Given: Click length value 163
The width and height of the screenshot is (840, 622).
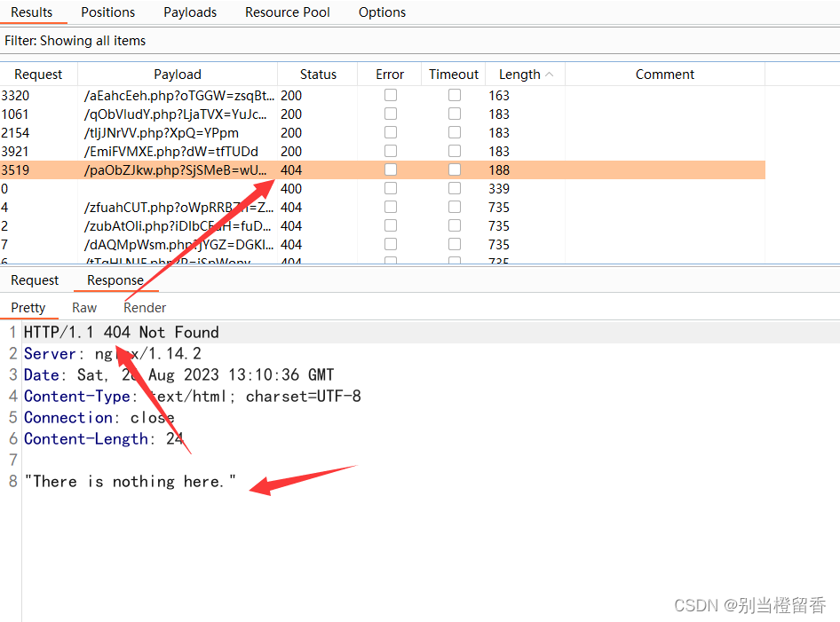Looking at the screenshot, I should click(499, 96).
